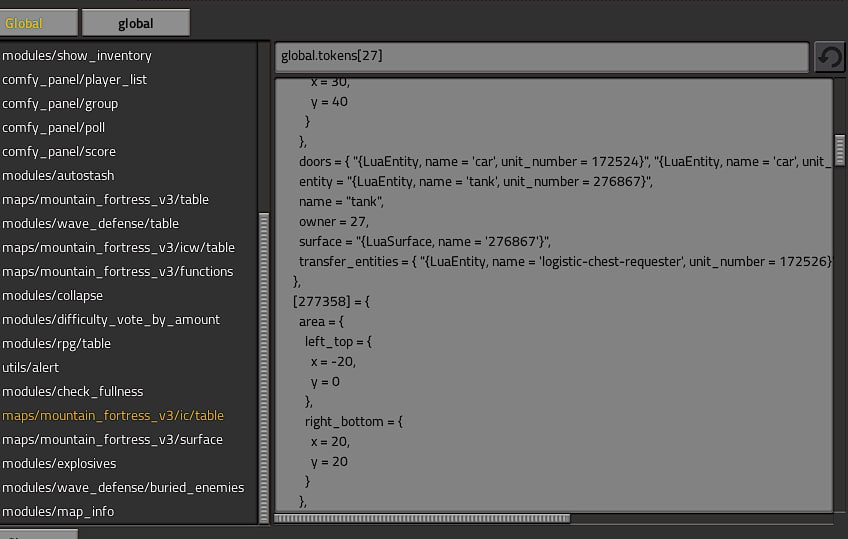Click the module list vertical scrollbar handle
The height and width of the screenshot is (539, 848).
tap(264, 368)
